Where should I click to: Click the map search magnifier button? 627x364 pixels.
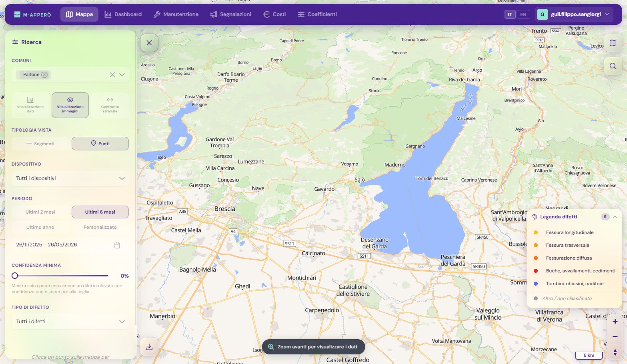[613, 66]
